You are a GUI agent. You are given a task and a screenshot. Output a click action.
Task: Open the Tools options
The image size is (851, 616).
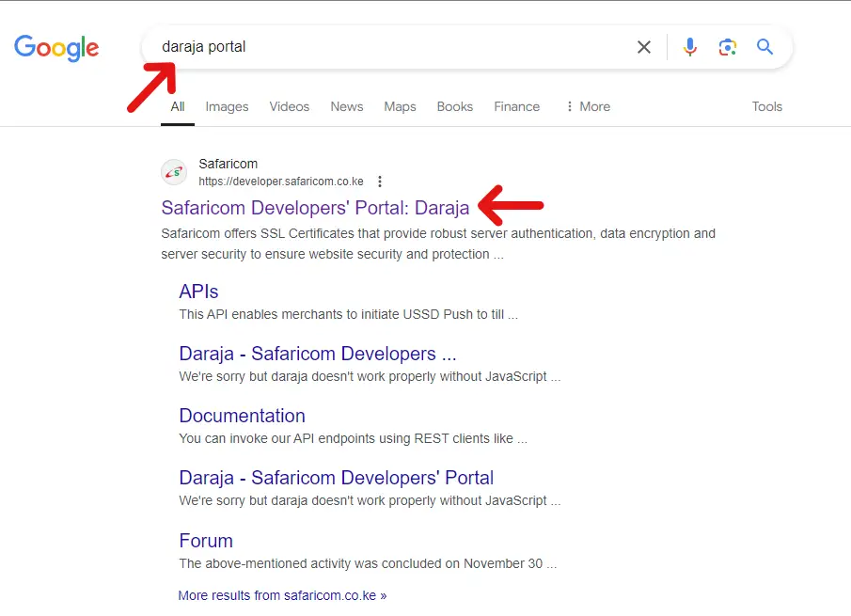click(x=766, y=106)
